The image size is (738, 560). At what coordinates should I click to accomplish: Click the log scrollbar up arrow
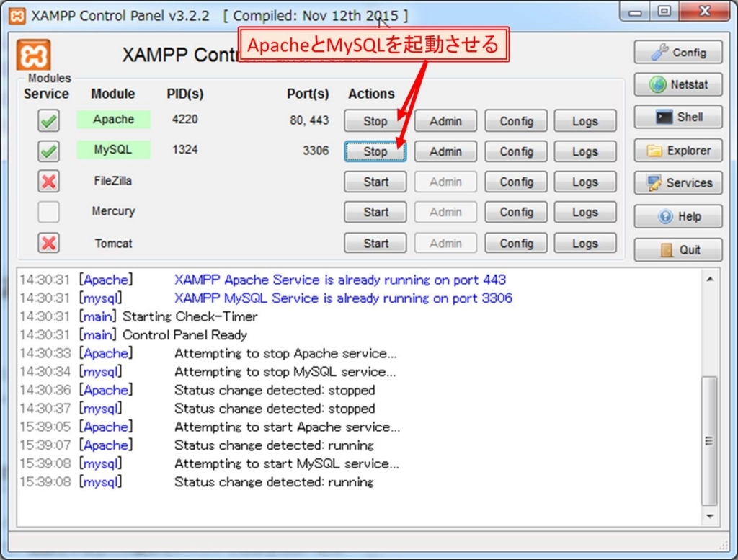[710, 279]
